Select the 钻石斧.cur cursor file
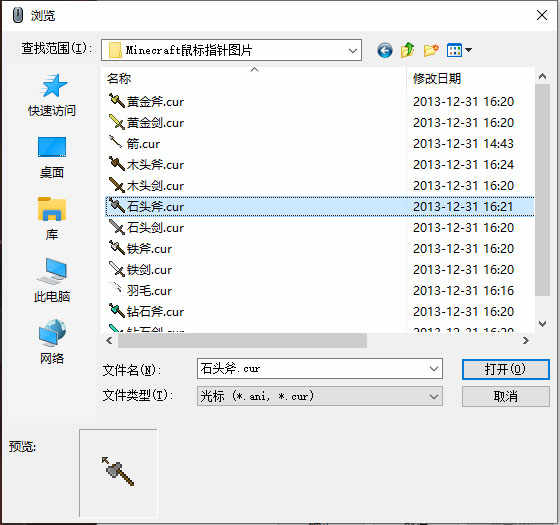 click(146, 312)
